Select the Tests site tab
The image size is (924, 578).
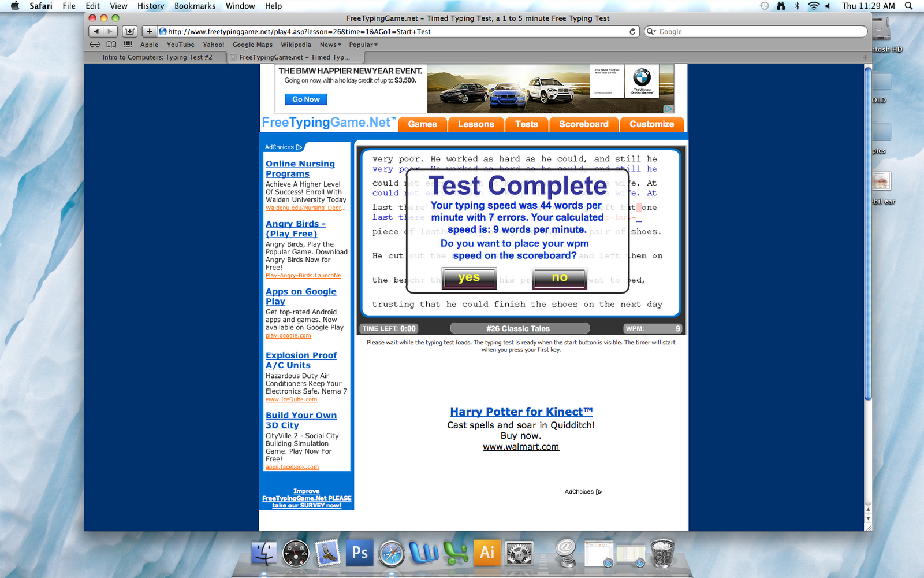coord(526,124)
